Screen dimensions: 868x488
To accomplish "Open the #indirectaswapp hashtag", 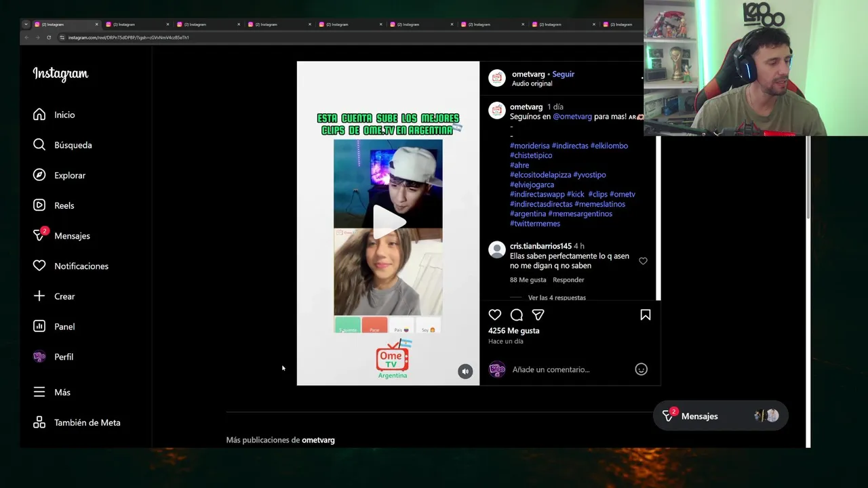I will tap(537, 195).
